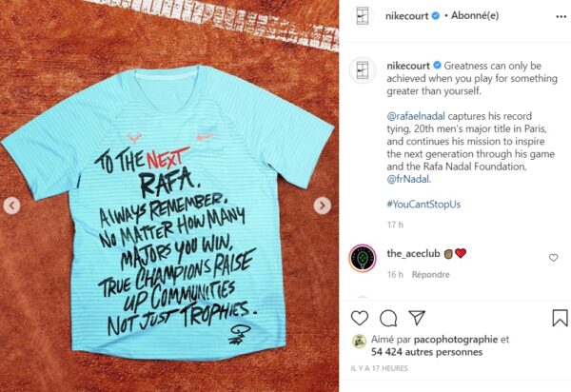
Task: Save the post with the bookmark icon
Action: pyautogui.click(x=560, y=318)
